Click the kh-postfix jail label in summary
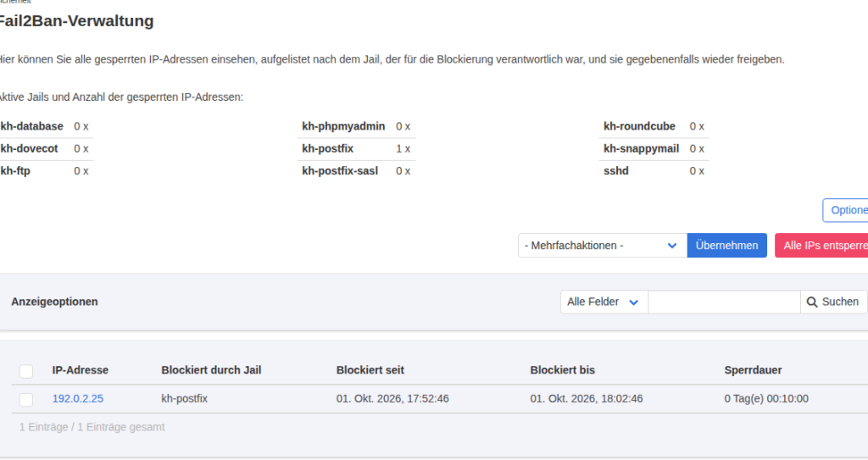 pyautogui.click(x=327, y=148)
